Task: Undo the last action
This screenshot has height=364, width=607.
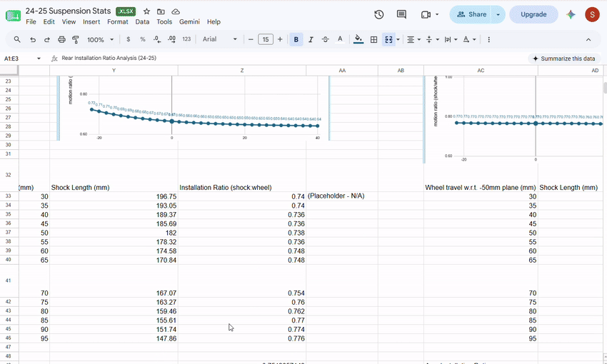Action: pyautogui.click(x=33, y=39)
